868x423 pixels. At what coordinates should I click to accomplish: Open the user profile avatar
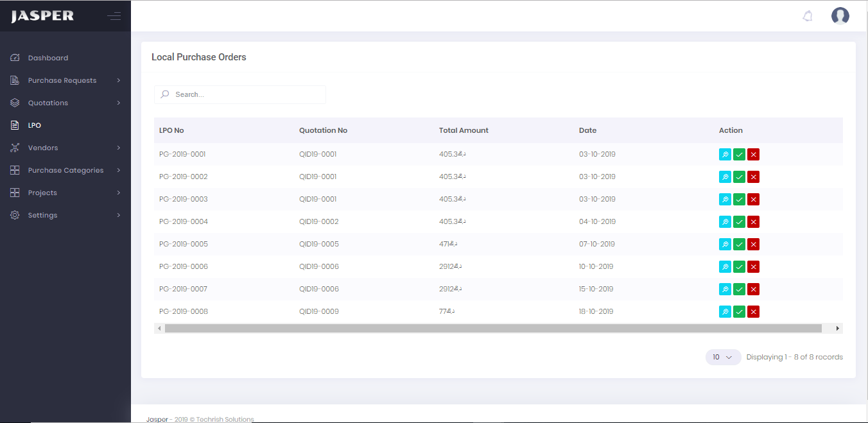click(x=840, y=16)
